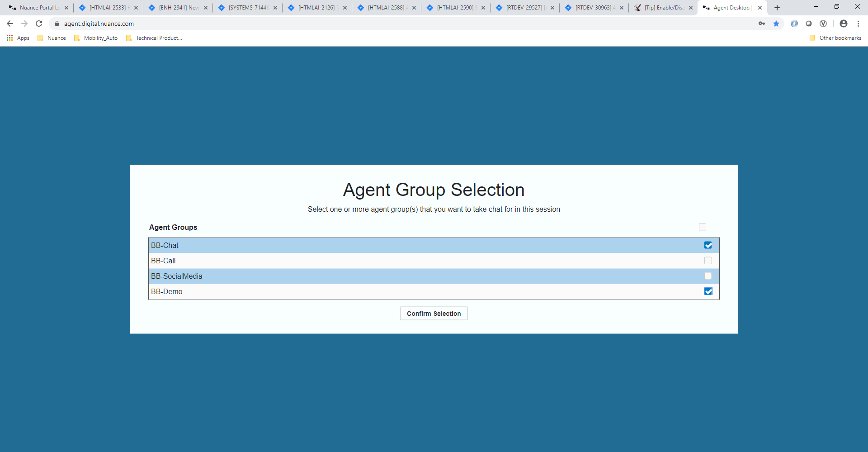Open the Technical Product bookmarks folder
The image size is (868, 452).
[x=154, y=38]
